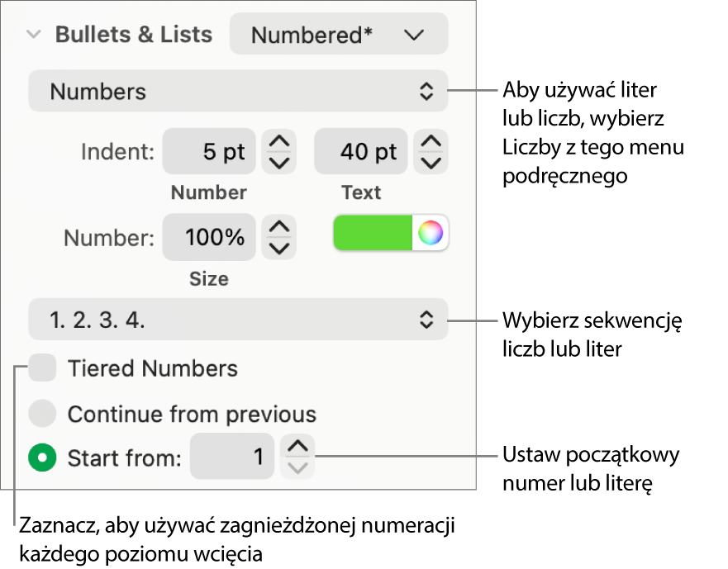Open the Numbered* list style dropdown
Screen dimensions: 728x569
pyautogui.click(x=339, y=35)
